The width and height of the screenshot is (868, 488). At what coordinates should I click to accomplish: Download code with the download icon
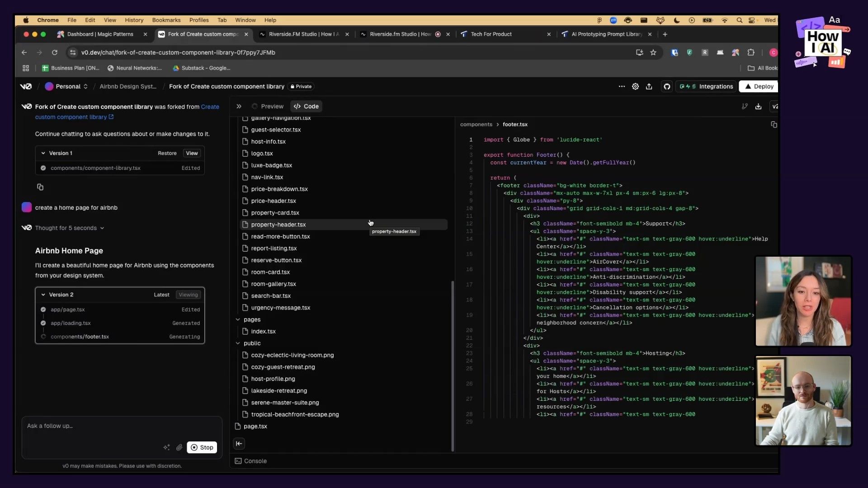[x=758, y=106]
